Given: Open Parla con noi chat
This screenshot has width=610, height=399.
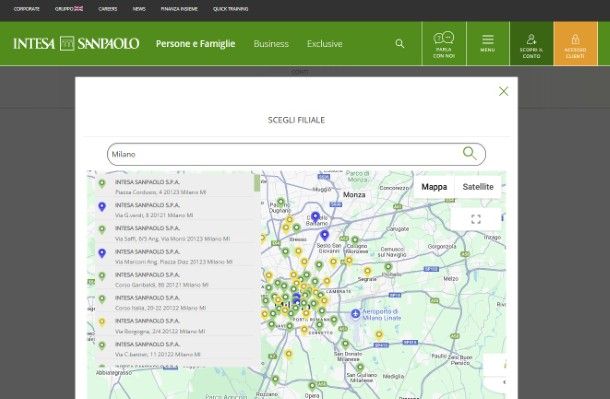Looking at the screenshot, I should 444,44.
